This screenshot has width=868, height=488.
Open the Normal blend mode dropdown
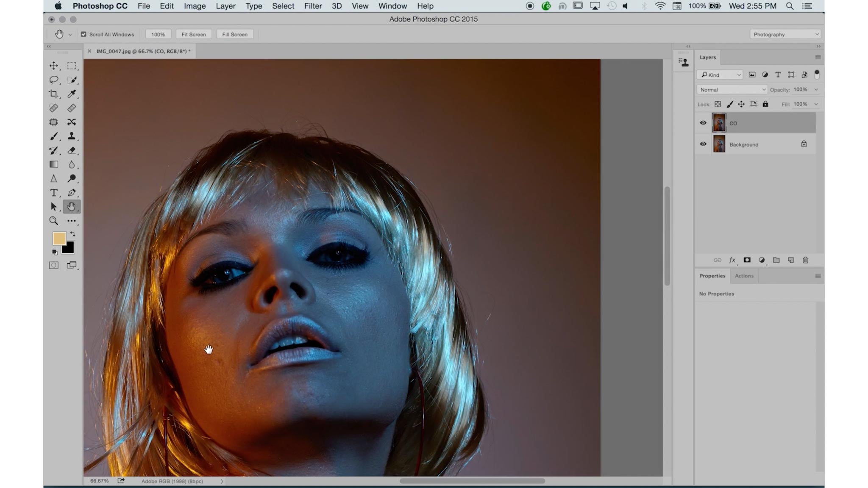(731, 89)
